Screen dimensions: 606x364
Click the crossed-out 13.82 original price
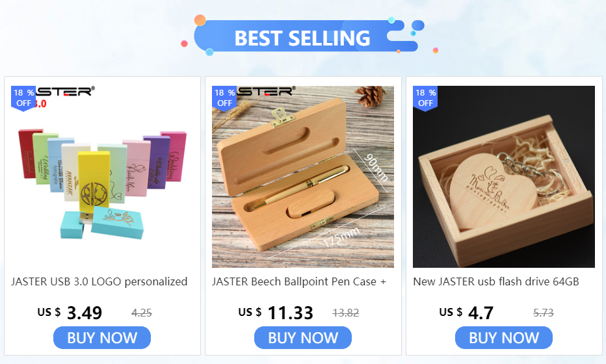click(x=345, y=313)
